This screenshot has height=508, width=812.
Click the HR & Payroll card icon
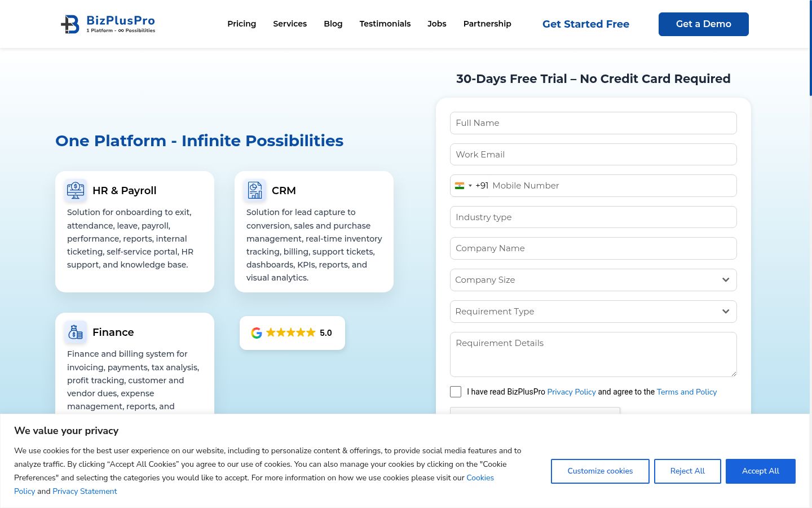[76, 190]
